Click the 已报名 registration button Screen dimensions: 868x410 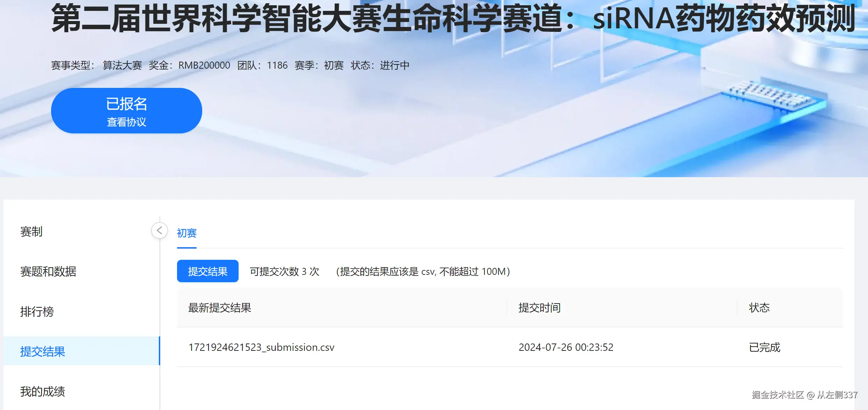coord(126,104)
